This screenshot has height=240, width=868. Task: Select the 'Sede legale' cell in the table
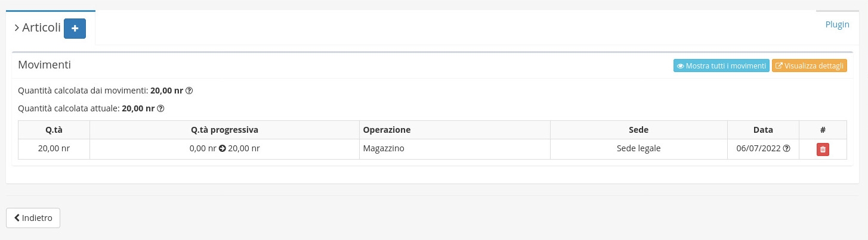point(638,149)
